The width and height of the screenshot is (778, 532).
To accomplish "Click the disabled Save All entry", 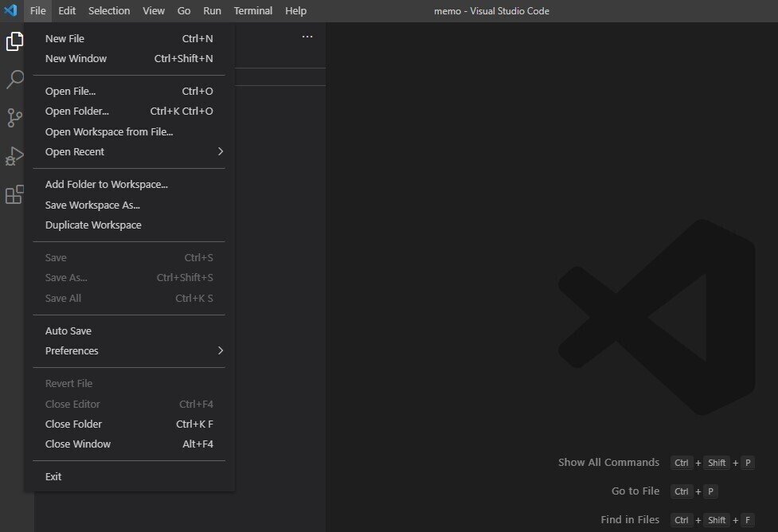I will (x=129, y=299).
